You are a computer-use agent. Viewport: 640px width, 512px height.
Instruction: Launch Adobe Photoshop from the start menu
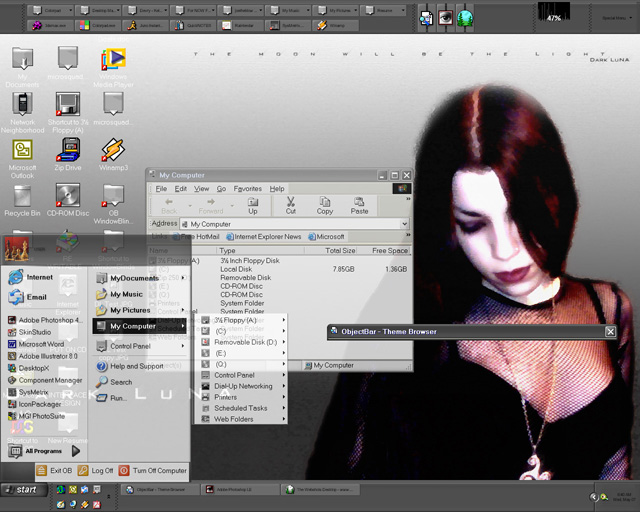point(45,320)
